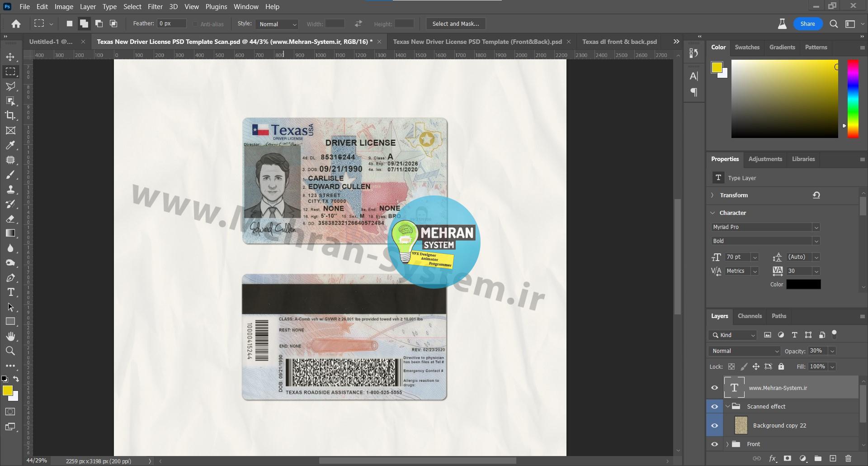Click the Select and Mask button
This screenshot has height=466, width=868.
[x=456, y=24]
